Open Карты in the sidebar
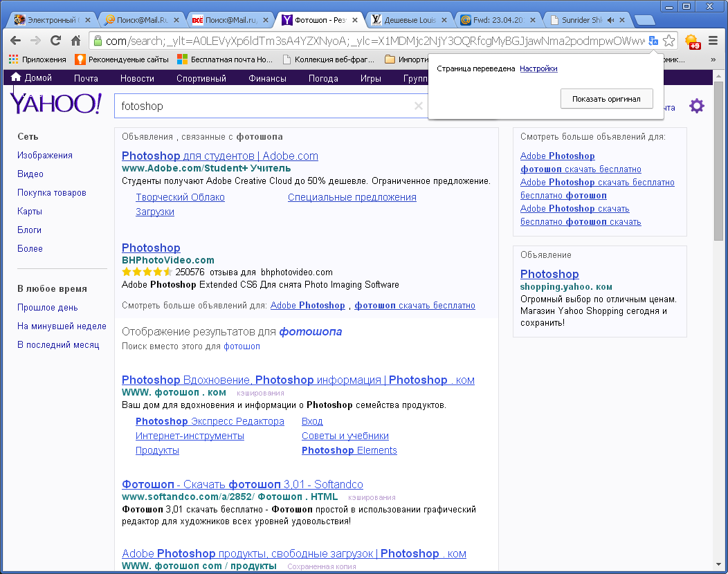The width and height of the screenshot is (728, 574). [x=29, y=211]
